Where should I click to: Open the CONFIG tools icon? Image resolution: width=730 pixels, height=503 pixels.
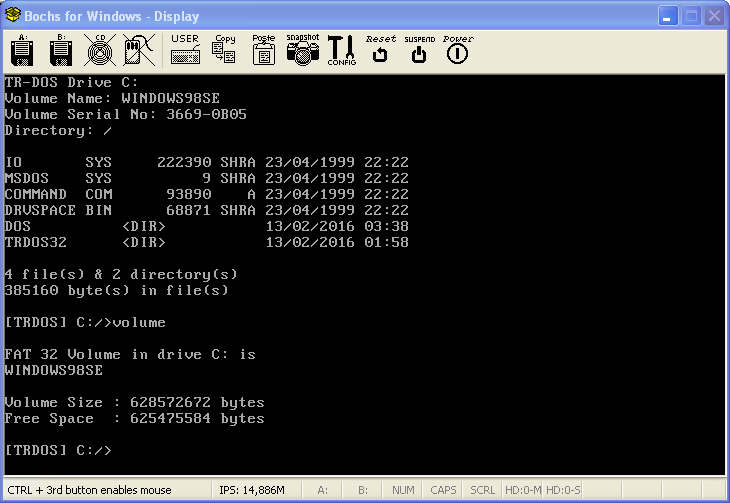(x=341, y=49)
